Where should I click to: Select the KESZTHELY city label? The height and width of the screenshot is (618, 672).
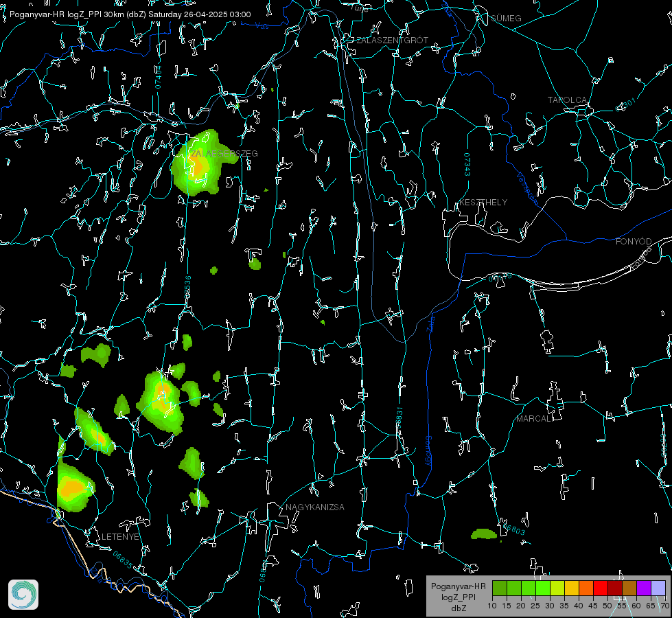[483, 202]
